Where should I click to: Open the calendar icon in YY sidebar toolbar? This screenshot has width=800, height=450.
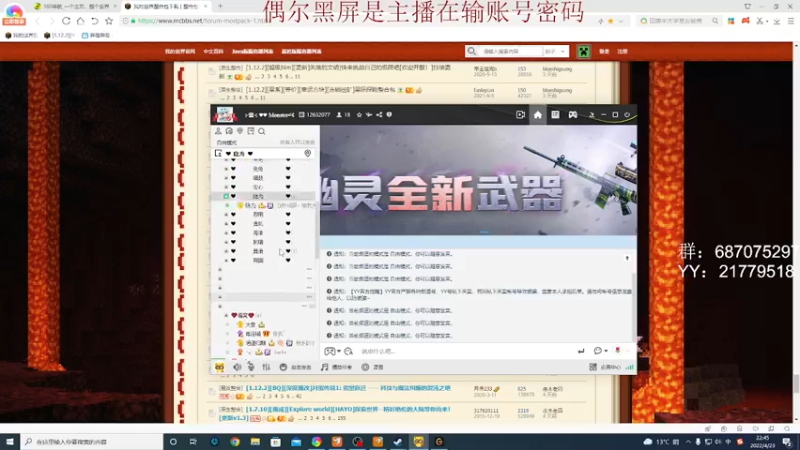point(251,131)
